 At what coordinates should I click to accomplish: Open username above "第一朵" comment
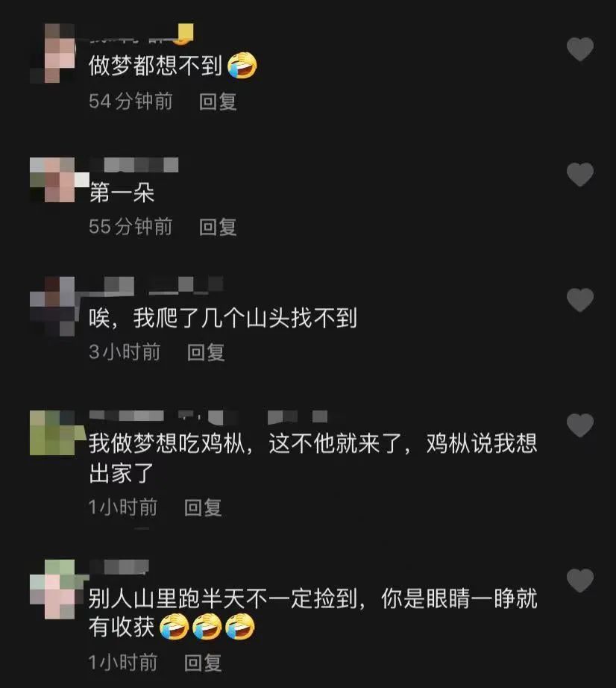pos(134,165)
